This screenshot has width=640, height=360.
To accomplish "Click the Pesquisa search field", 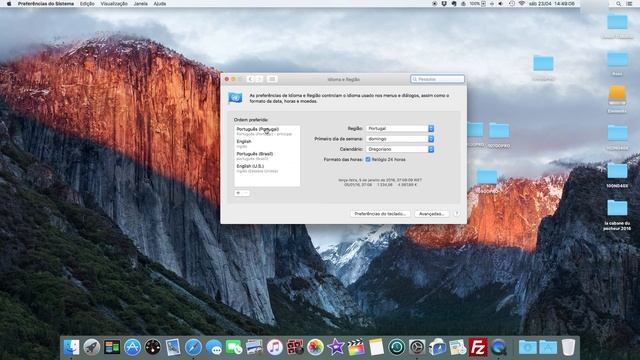I will [x=438, y=79].
